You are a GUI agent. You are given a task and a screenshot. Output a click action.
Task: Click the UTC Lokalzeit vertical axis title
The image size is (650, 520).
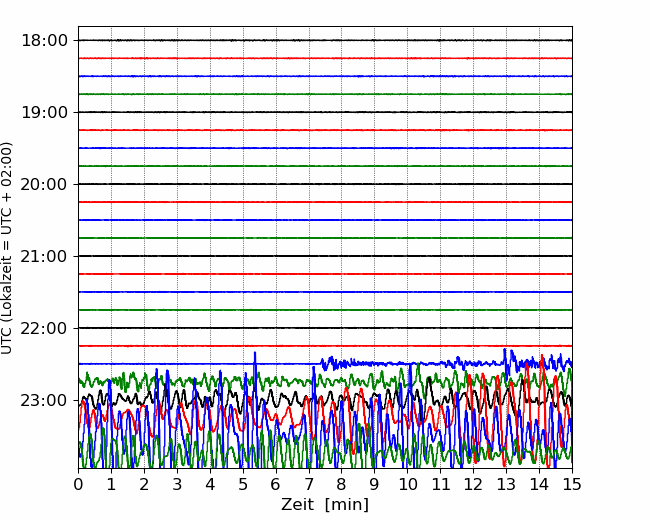tap(7, 248)
